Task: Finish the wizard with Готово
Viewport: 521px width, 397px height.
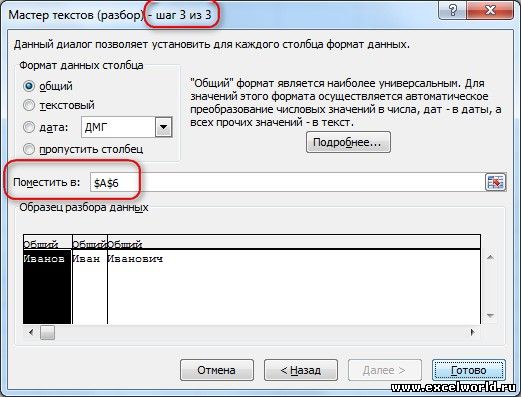Action: (469, 370)
